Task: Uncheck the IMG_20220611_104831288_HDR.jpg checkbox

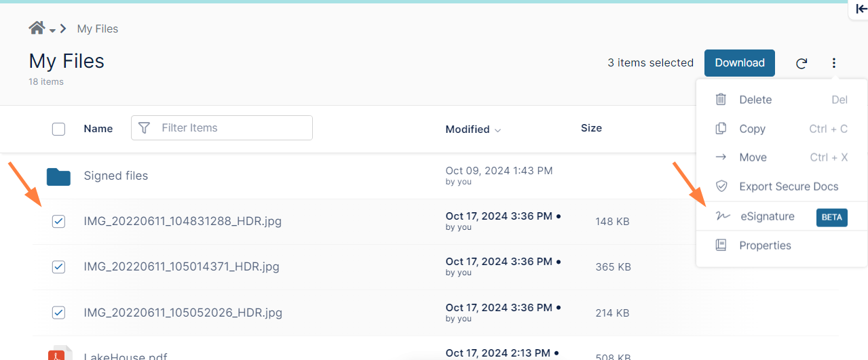Action: click(58, 221)
